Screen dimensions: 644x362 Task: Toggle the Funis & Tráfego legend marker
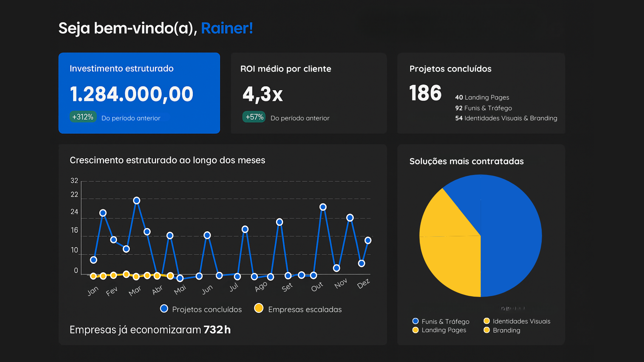(x=415, y=321)
